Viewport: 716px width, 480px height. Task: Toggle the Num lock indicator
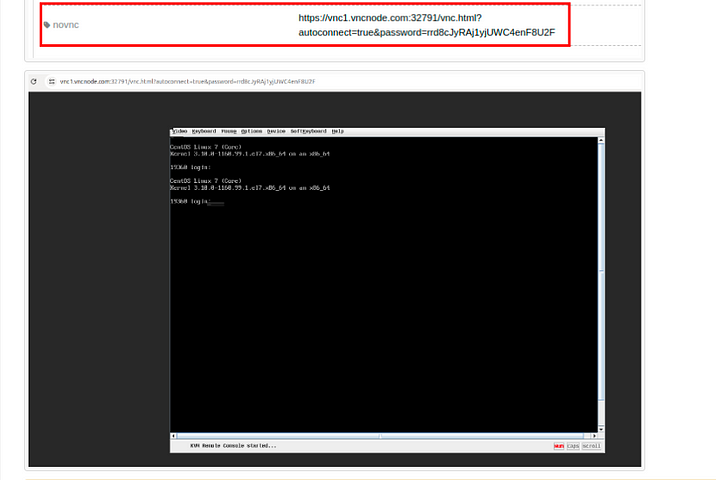pos(558,446)
